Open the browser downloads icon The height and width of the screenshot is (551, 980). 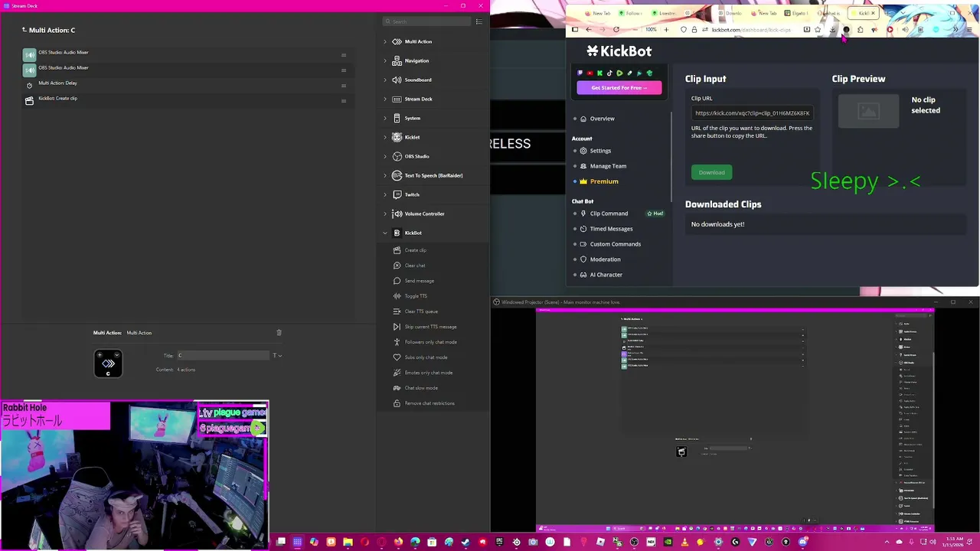pos(832,29)
